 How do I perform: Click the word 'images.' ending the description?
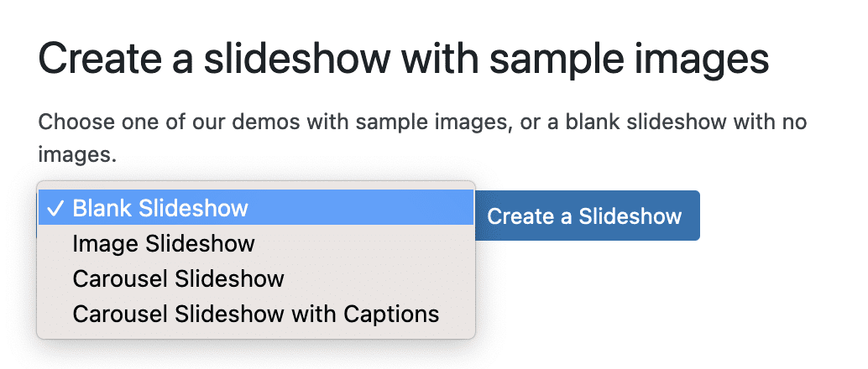pos(77,154)
